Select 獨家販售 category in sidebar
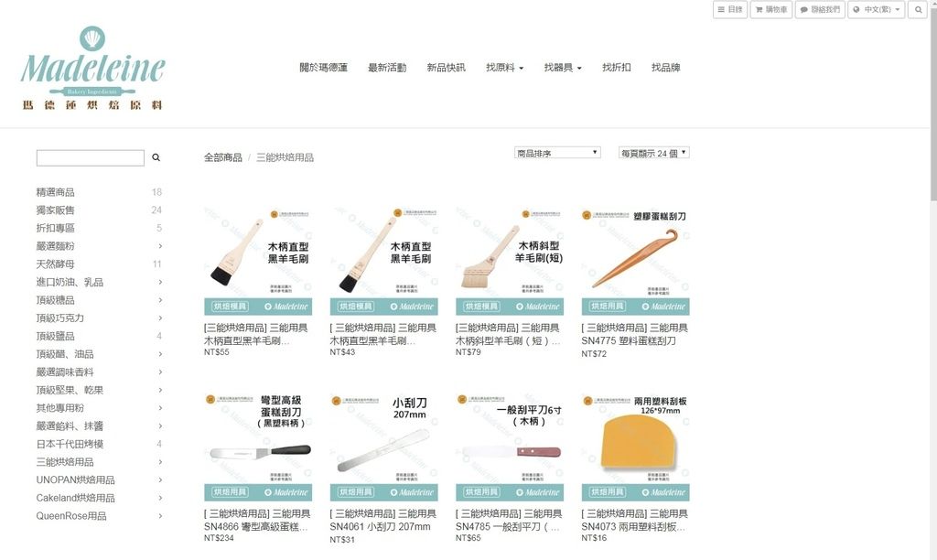The width and height of the screenshot is (937, 560). tap(56, 210)
